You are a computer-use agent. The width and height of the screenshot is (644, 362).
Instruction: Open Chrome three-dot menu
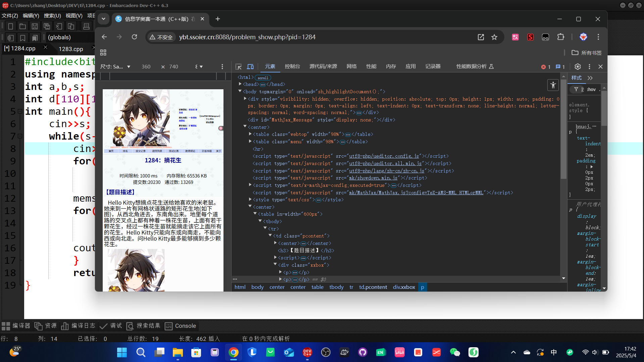click(598, 37)
